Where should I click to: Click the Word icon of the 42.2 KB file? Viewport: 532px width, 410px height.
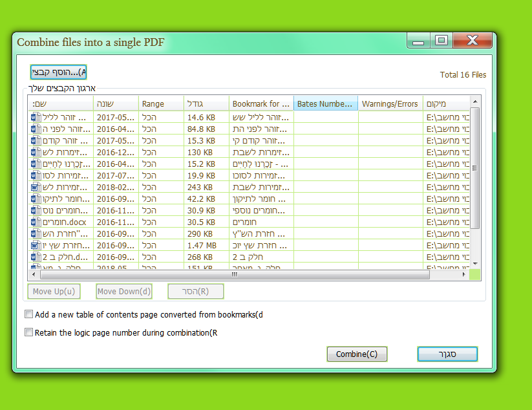click(36, 199)
